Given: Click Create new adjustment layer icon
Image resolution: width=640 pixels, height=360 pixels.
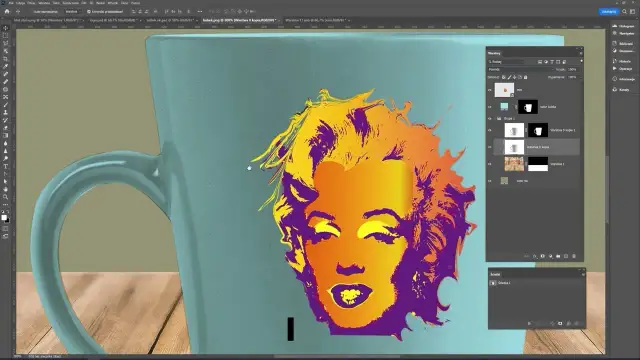Looking at the screenshot, I should point(550,256).
